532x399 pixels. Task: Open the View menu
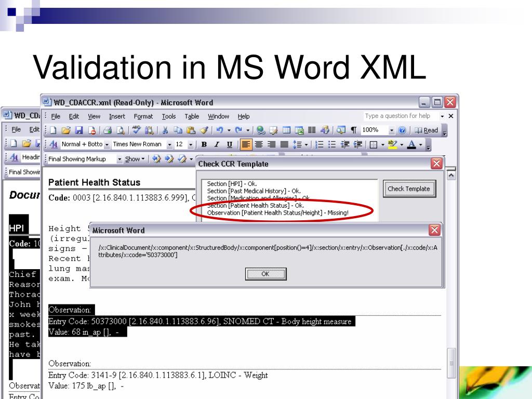pos(94,116)
